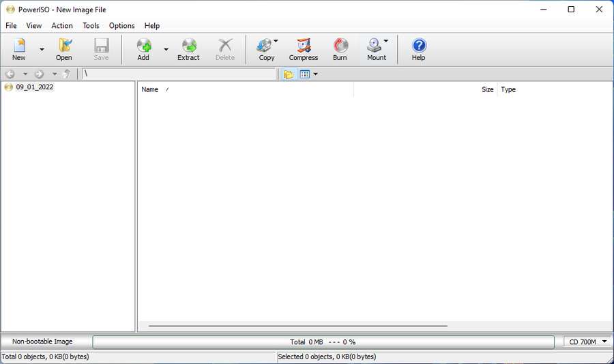
Task: Click the Back navigation arrow icon
Action: (x=10, y=74)
